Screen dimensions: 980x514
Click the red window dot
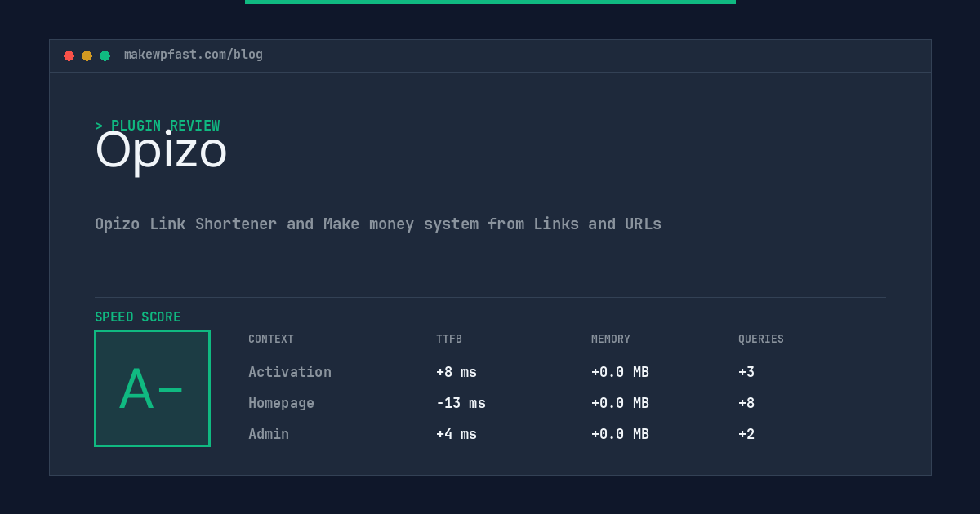point(69,55)
